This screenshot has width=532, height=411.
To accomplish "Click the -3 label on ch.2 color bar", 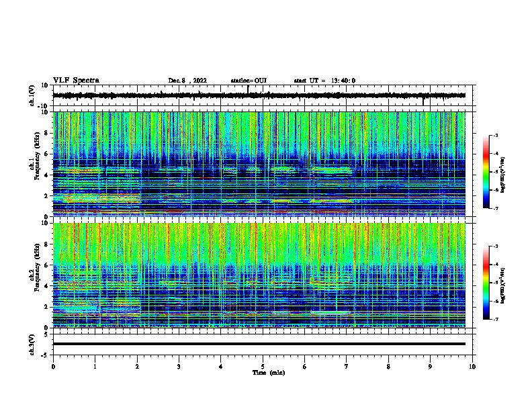I will click(x=495, y=246).
